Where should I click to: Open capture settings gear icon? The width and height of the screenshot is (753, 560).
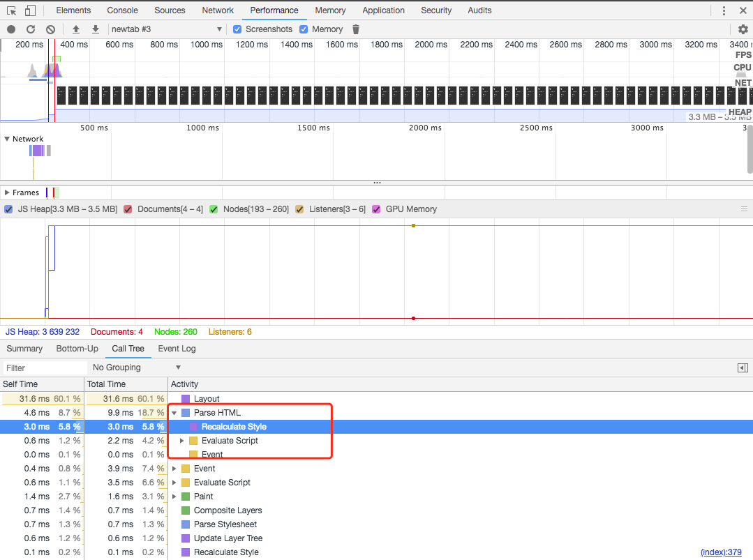click(743, 29)
